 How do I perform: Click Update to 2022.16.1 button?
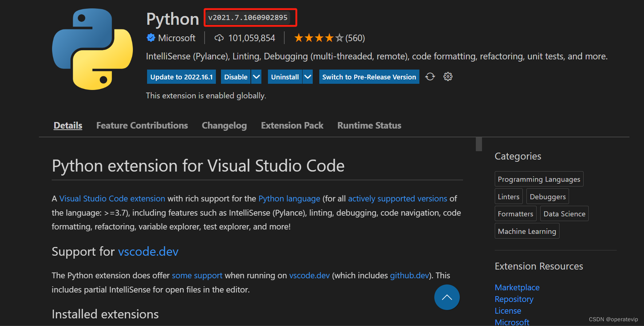click(x=181, y=77)
